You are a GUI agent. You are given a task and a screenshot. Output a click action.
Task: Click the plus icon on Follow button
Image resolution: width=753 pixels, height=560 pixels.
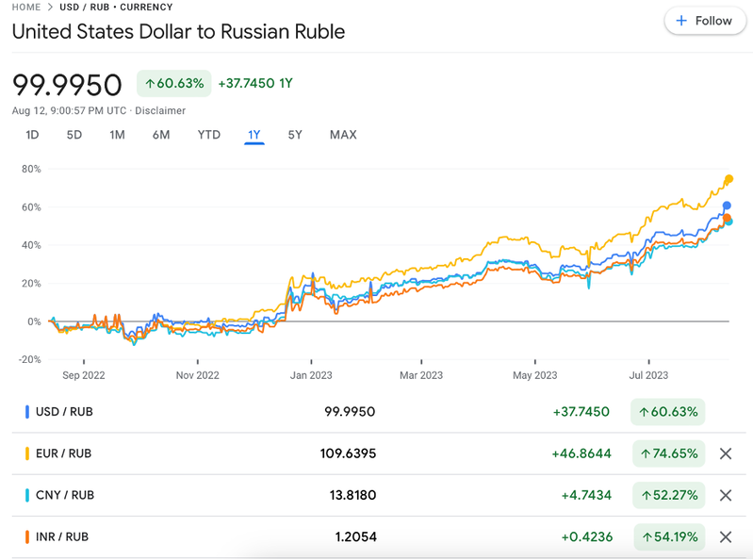pyautogui.click(x=681, y=21)
